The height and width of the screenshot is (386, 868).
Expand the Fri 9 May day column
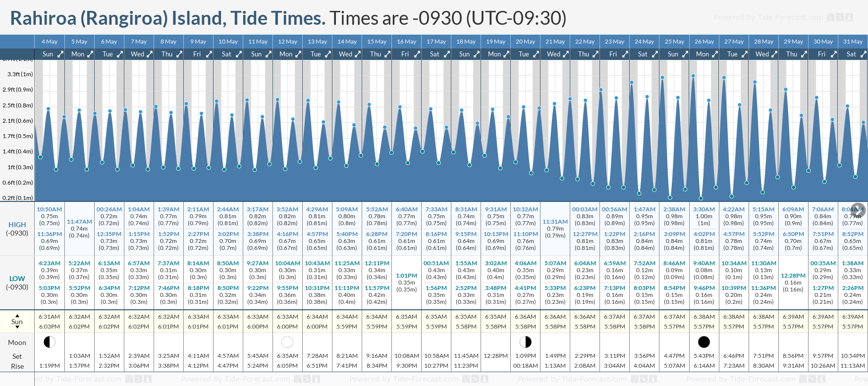[x=209, y=54]
